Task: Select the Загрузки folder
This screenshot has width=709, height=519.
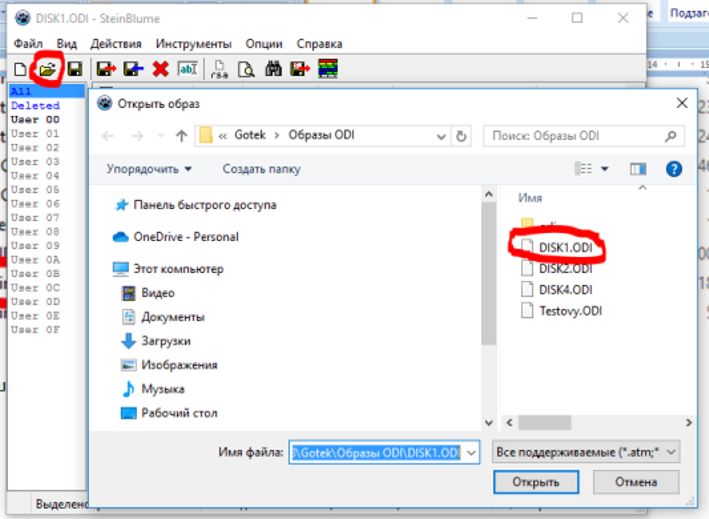Action: pos(156,341)
